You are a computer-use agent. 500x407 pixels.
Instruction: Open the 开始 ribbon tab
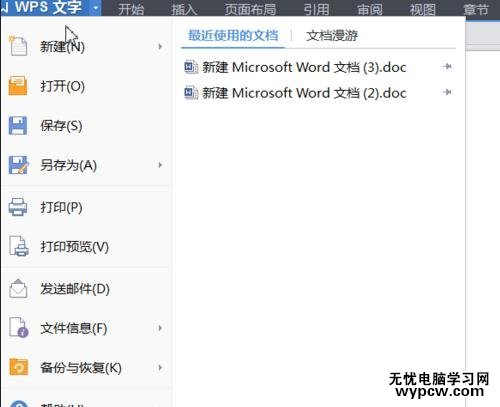[x=131, y=9]
